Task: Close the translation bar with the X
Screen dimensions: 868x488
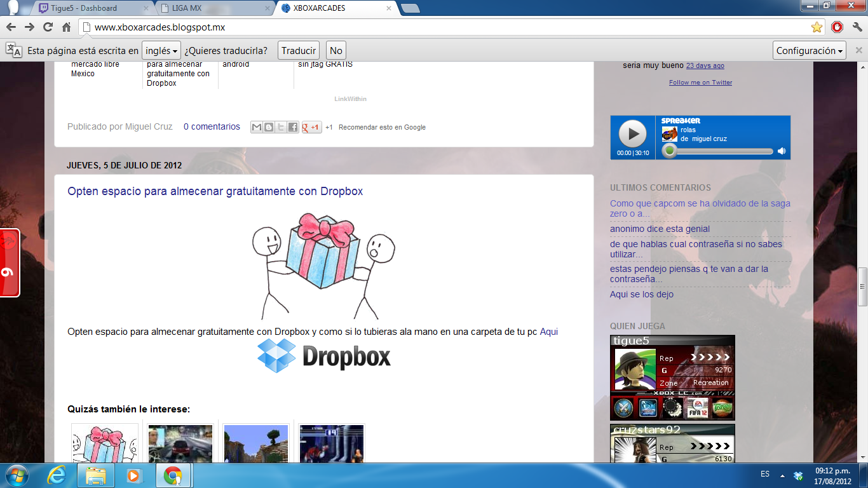Action: (x=859, y=50)
